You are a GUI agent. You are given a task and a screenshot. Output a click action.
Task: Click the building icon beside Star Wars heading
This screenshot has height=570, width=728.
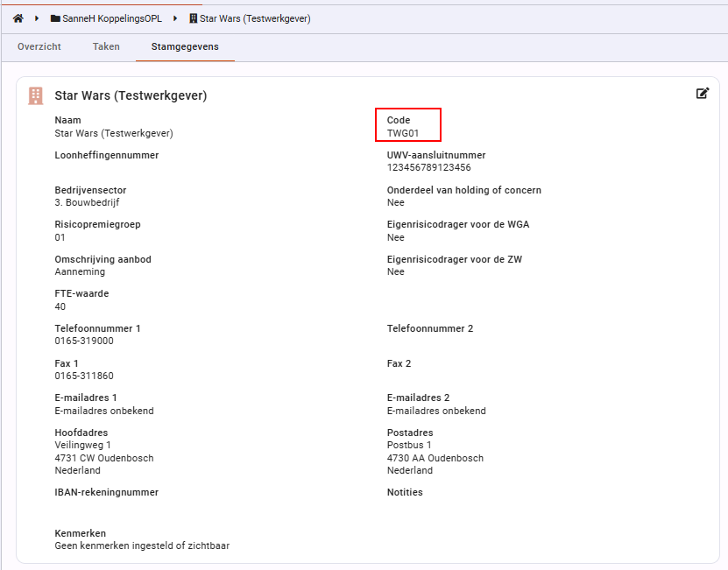click(36, 95)
